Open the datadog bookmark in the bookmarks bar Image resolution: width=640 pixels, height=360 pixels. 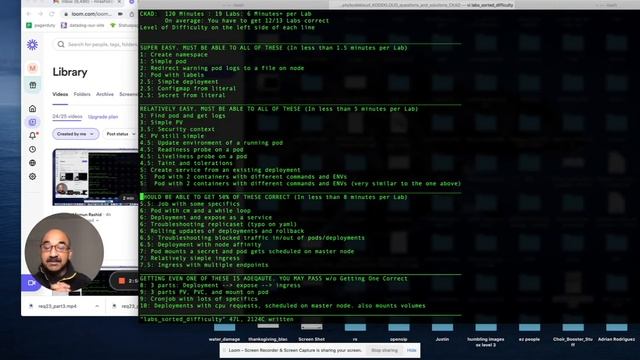coord(82,25)
